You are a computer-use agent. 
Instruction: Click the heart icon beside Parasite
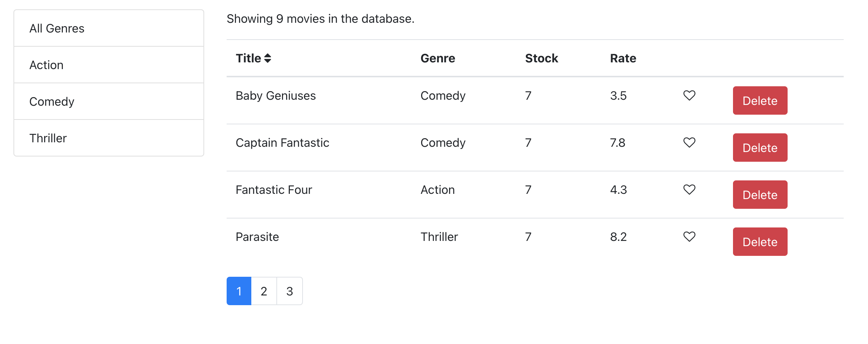[x=689, y=237]
